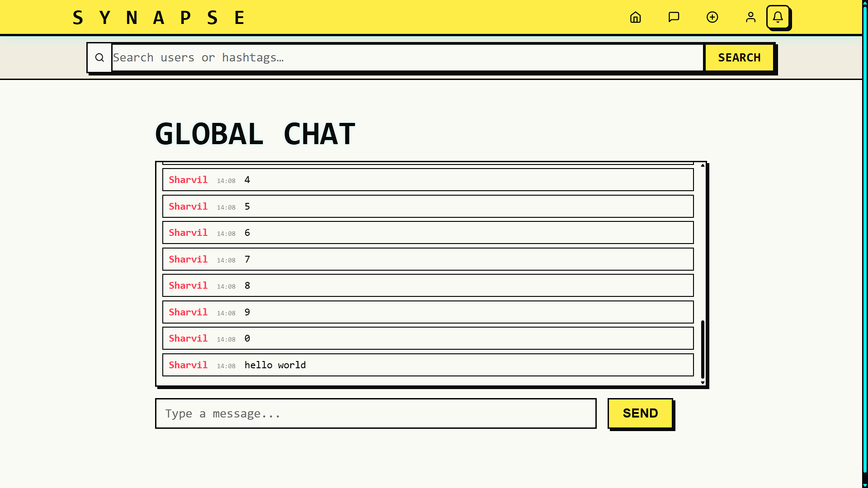868x488 pixels.
Task: Click the Type a message input box
Action: coord(375,413)
